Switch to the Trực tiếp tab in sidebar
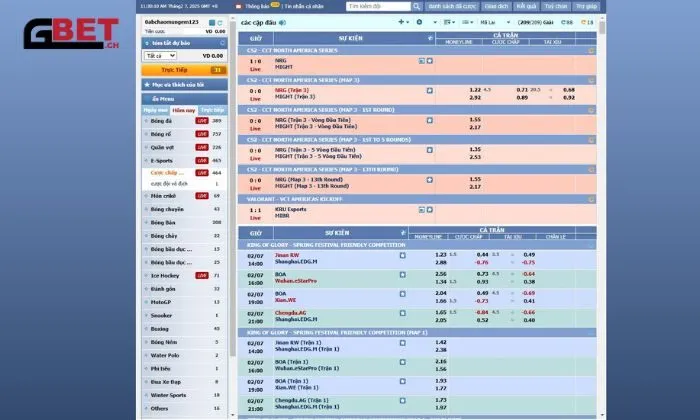Image resolution: width=700 pixels, height=420 pixels. pyautogui.click(x=212, y=110)
